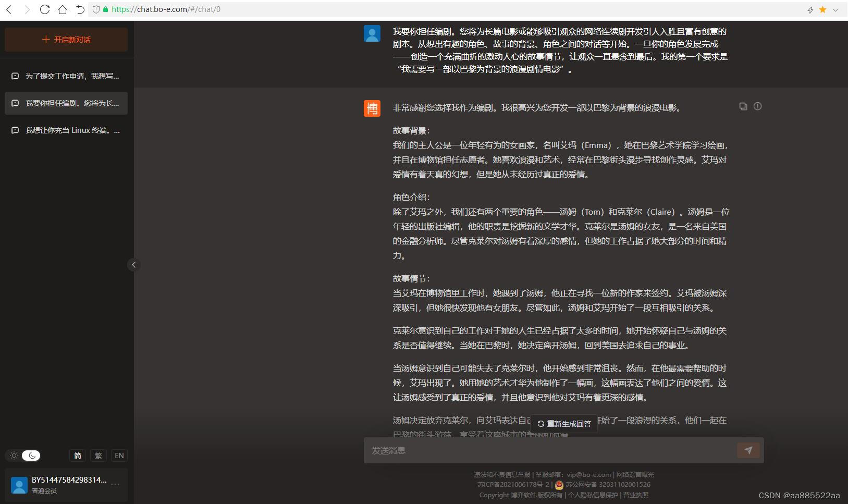This screenshot has width=848, height=504.
Task: Collapse the sidebar with the arrow handle
Action: click(x=134, y=265)
